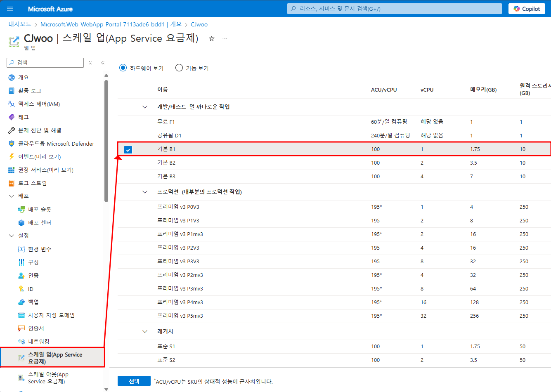
Task: Click the sidebar scroll-down arrow
Action: (x=106, y=389)
